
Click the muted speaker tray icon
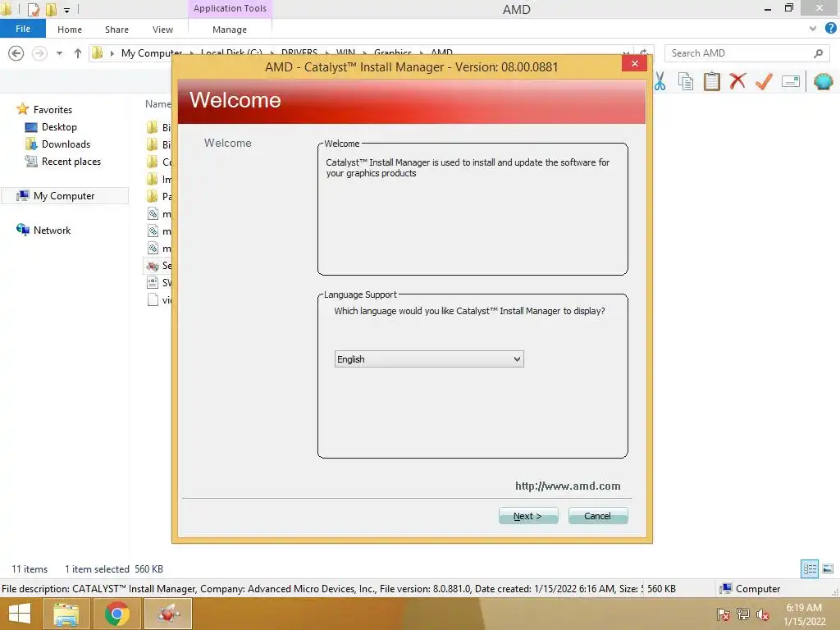763,614
